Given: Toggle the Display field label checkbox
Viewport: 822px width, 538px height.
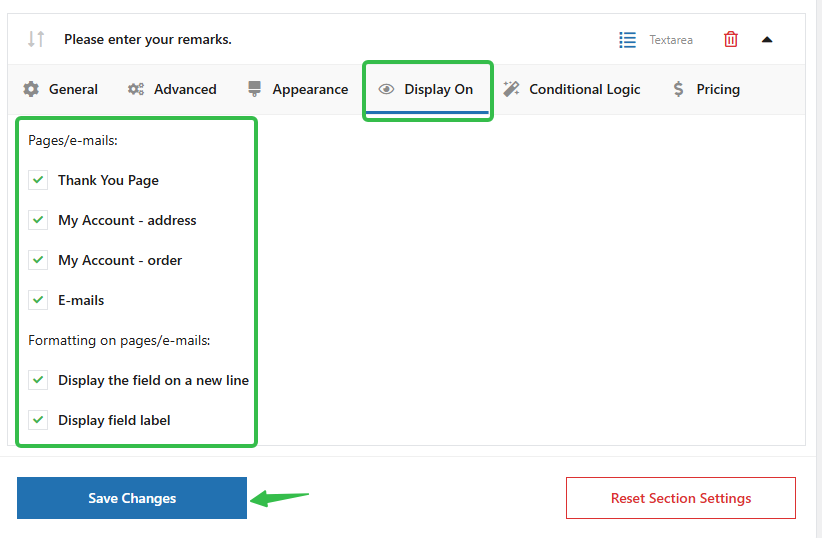Looking at the screenshot, I should (x=38, y=420).
